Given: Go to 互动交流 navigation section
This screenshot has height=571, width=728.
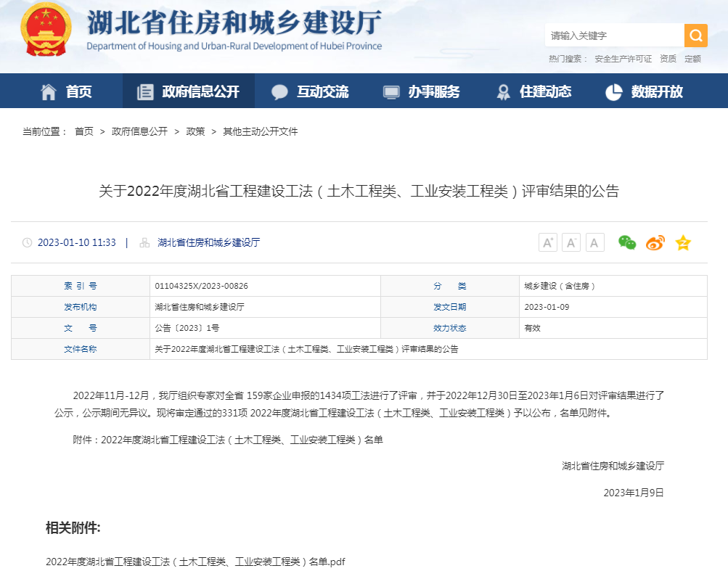Looking at the screenshot, I should (x=310, y=91).
